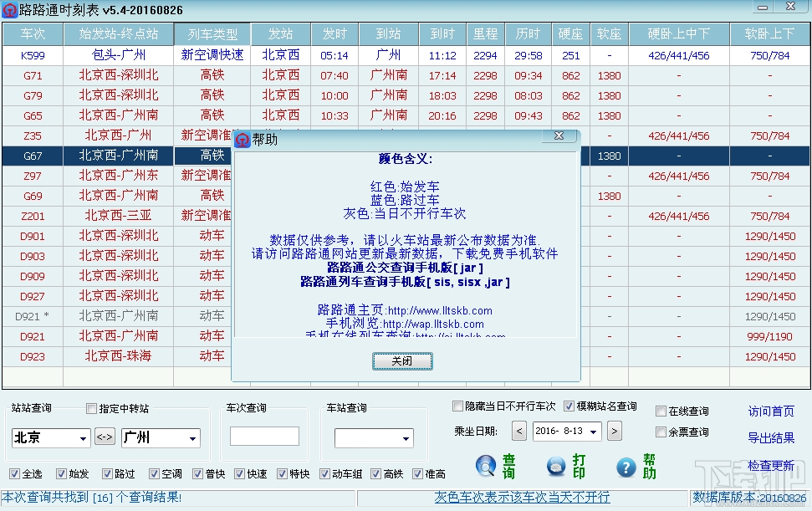The height and width of the screenshot is (511, 812).
Task: Click the app logo in the title bar
Action: click(x=10, y=9)
